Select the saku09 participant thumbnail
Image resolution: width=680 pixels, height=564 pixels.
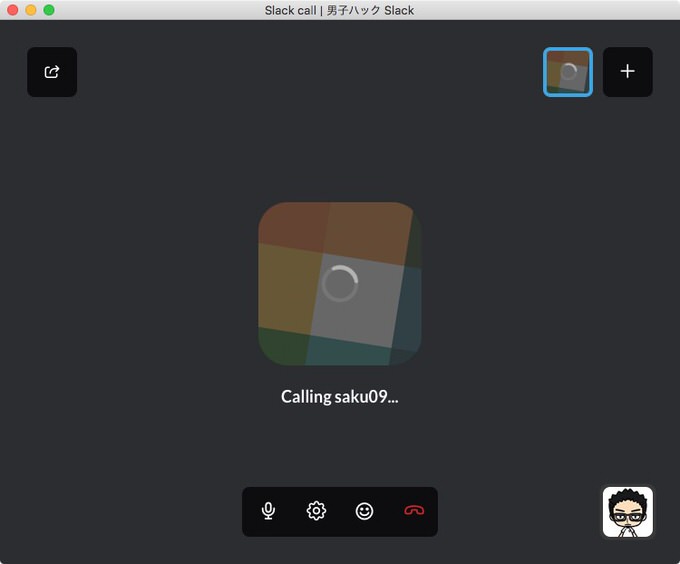(x=568, y=72)
